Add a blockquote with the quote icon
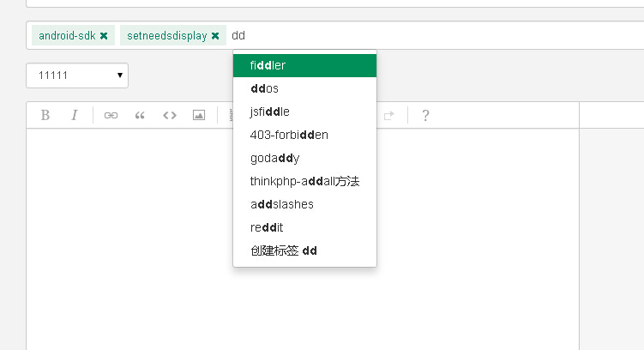 (x=140, y=116)
